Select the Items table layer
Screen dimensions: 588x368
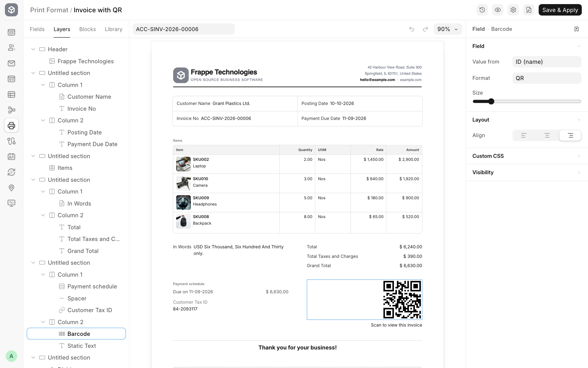pyautogui.click(x=76, y=168)
